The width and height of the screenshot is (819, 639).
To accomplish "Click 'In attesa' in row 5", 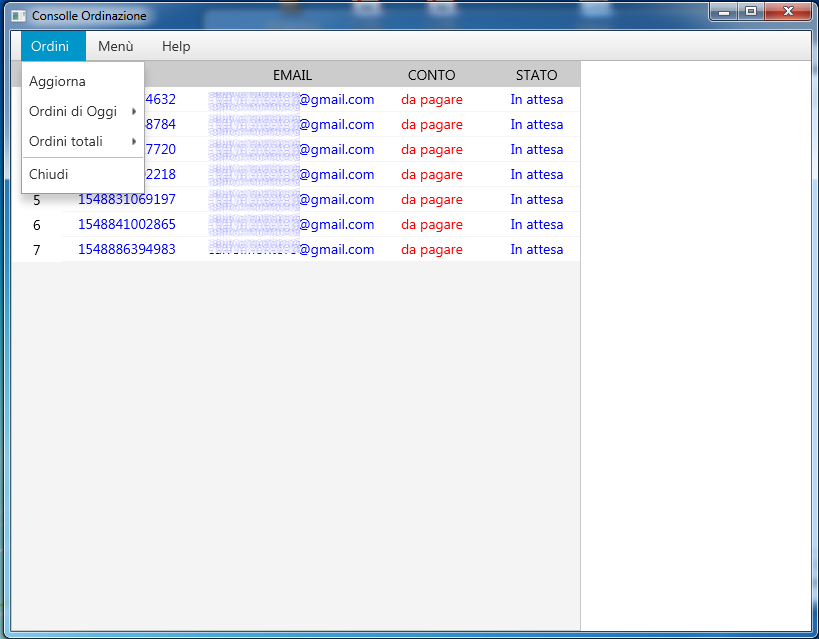I will pyautogui.click(x=536, y=200).
